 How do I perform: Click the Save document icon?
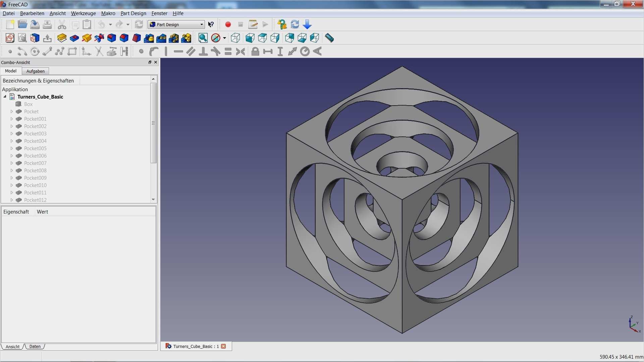35,24
